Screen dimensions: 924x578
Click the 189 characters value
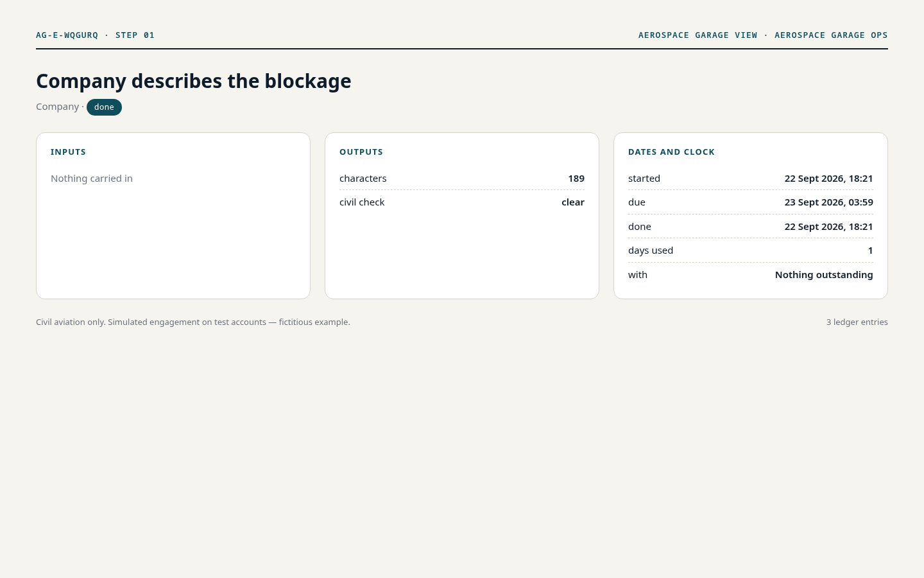576,179
